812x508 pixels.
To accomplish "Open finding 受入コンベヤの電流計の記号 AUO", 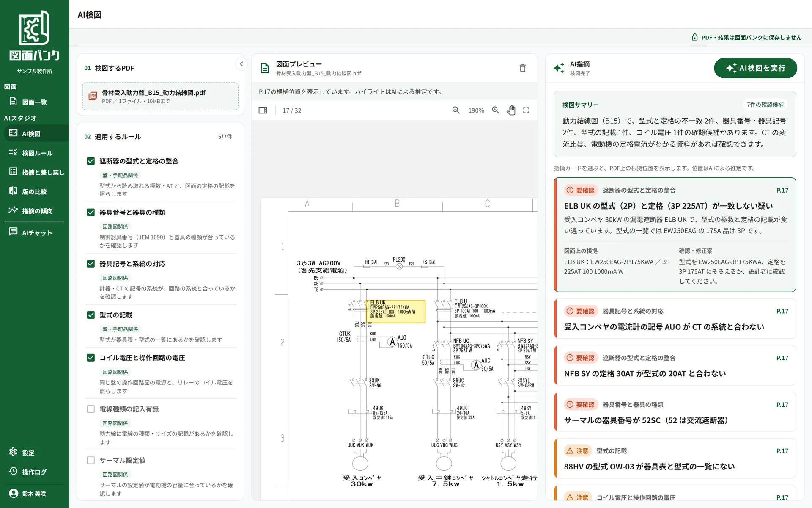I will click(675, 319).
